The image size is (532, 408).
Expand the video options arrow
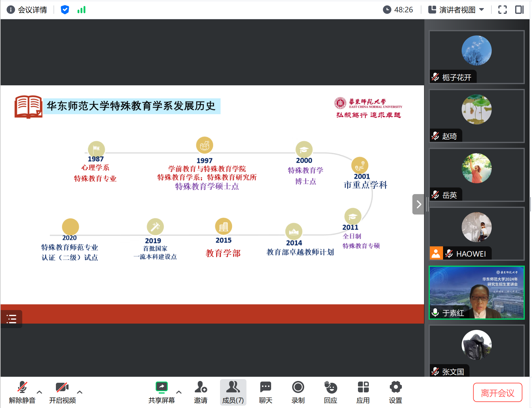pyautogui.click(x=80, y=392)
